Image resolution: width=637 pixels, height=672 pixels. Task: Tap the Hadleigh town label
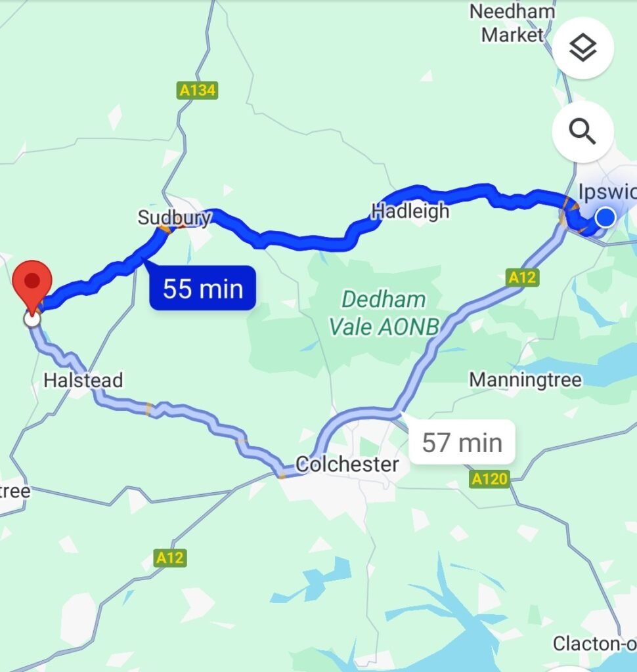pyautogui.click(x=410, y=211)
